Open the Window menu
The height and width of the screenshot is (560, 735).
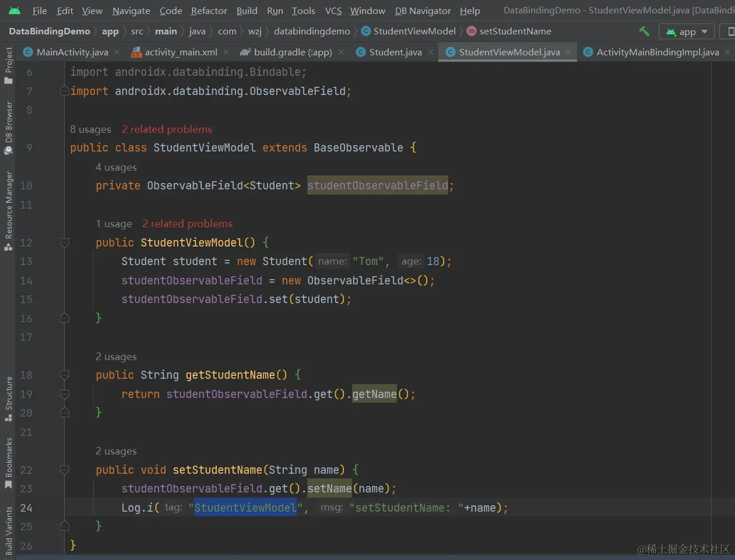[x=367, y=10]
